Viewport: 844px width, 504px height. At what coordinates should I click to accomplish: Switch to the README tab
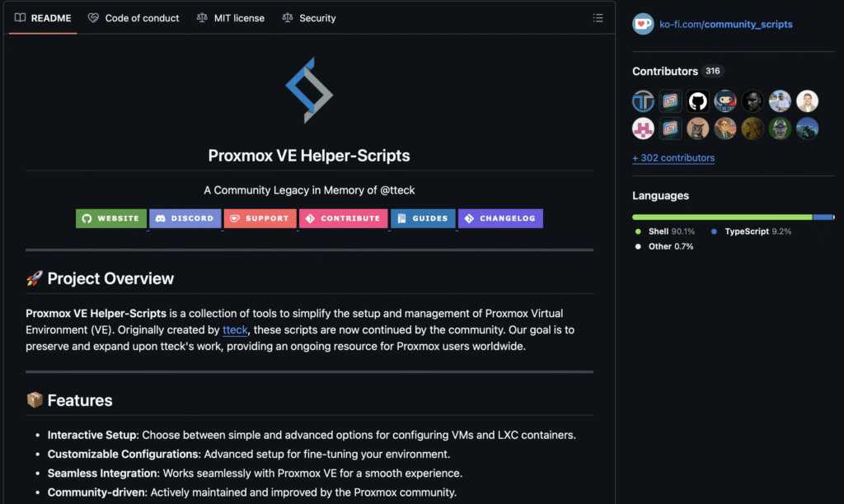click(43, 18)
